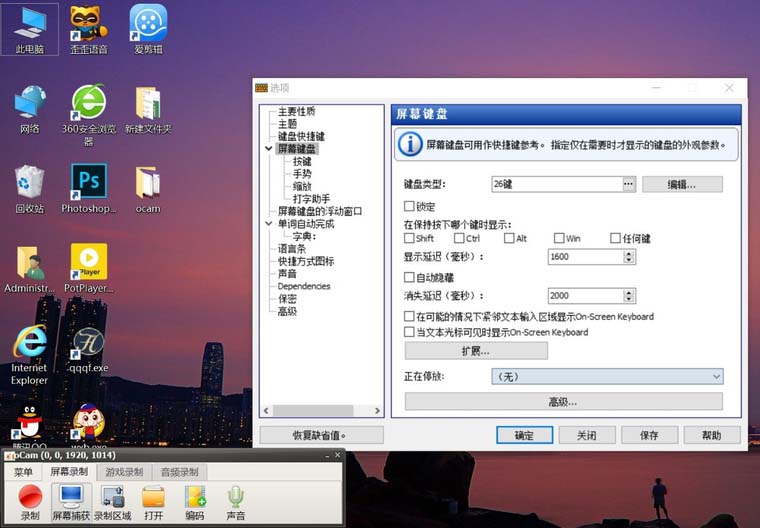Select the ocam folder icon
This screenshot has height=528, width=760.
point(148,189)
